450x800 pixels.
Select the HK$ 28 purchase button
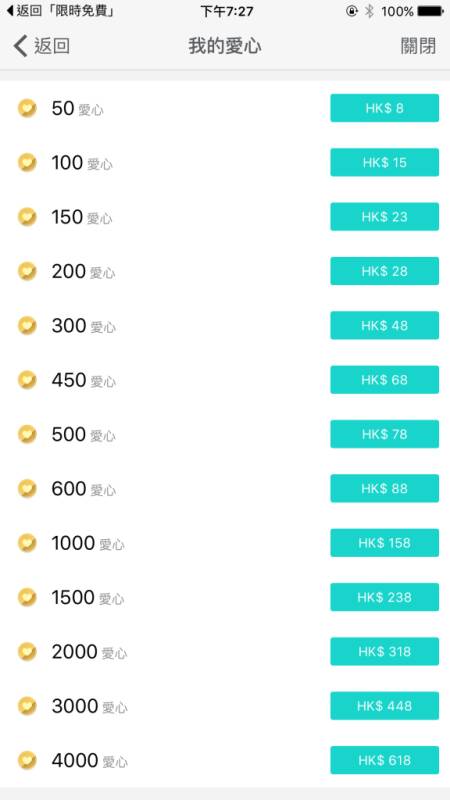(385, 271)
